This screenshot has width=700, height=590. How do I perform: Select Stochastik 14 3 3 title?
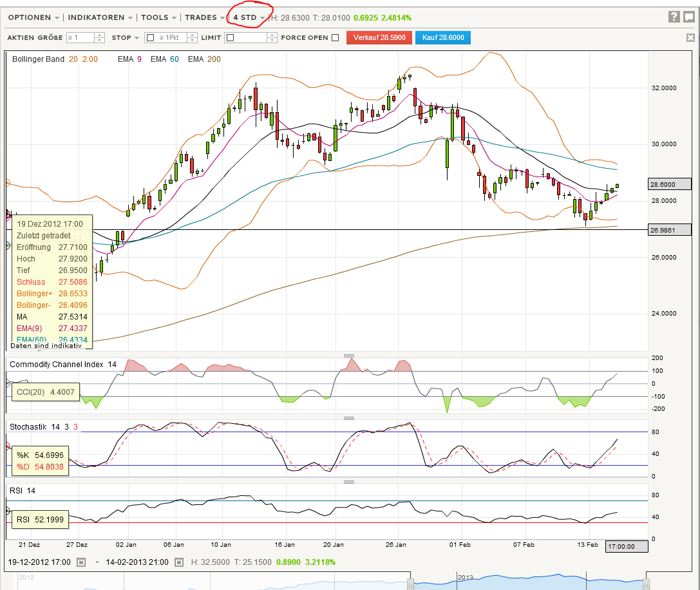coord(44,427)
